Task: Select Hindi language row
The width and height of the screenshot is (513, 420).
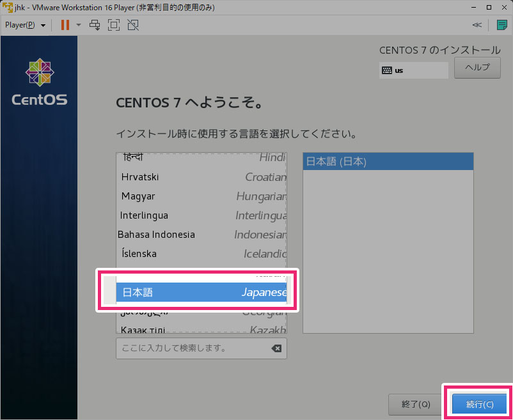Action: pos(201,158)
